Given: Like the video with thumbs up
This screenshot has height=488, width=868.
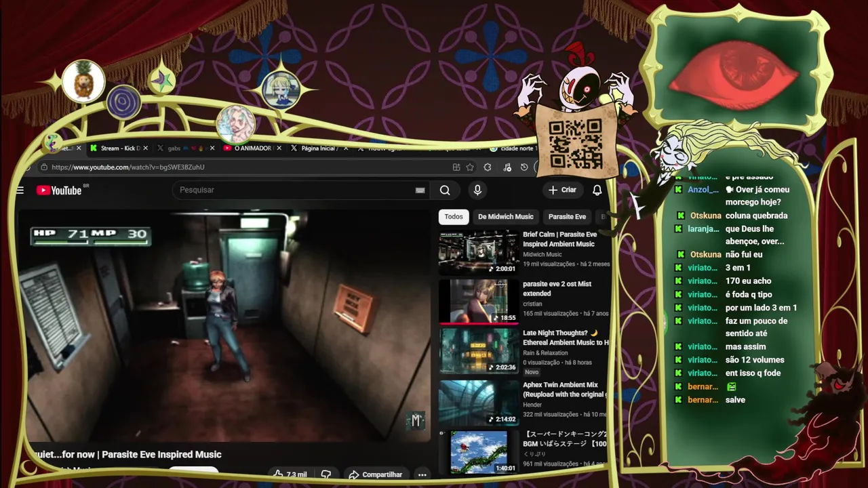Looking at the screenshot, I should [x=291, y=474].
